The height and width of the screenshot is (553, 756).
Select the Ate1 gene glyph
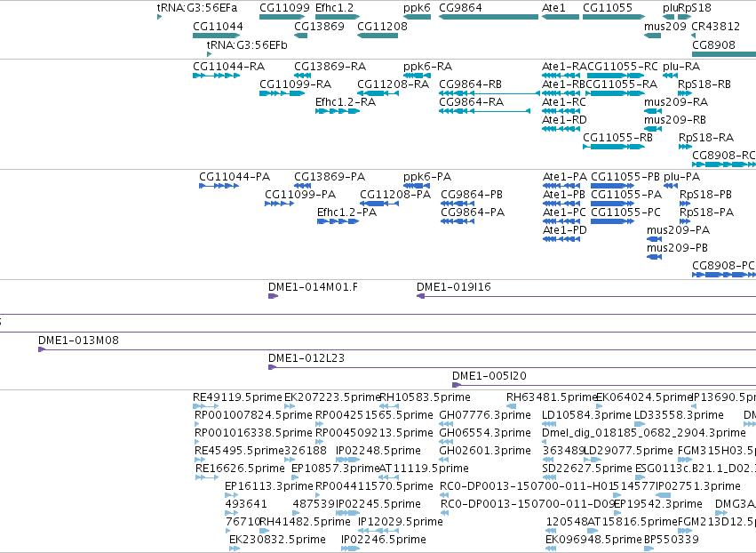(561, 17)
